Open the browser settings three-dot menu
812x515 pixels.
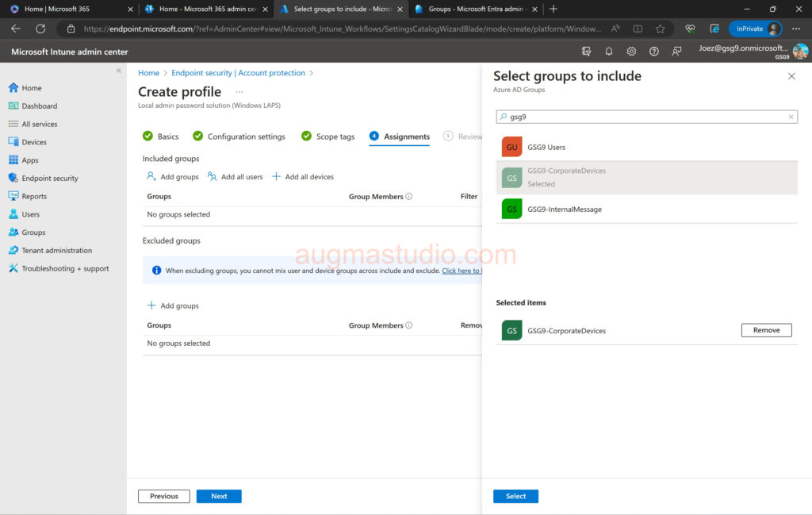point(796,29)
